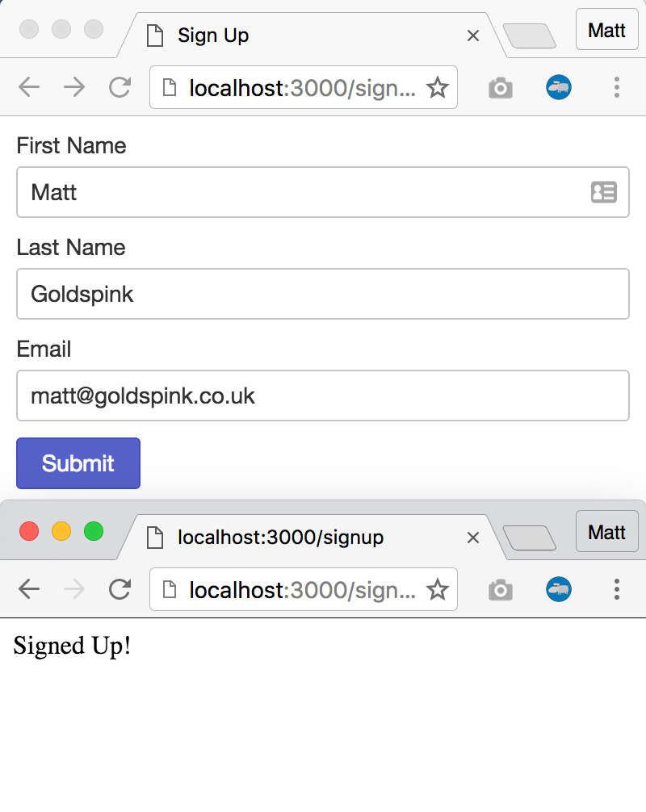
Task: Click the Matt profile button in bottom window
Action: (606, 532)
